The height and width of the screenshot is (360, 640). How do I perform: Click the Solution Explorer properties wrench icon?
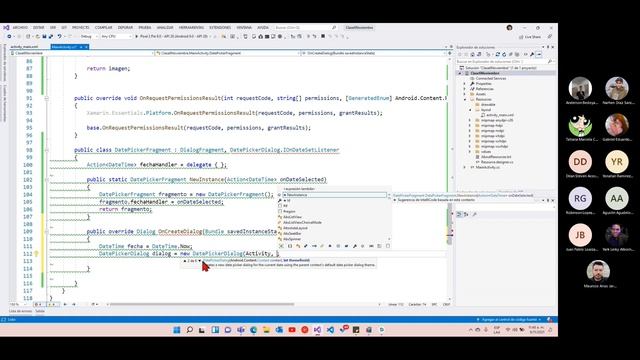tap(532, 54)
